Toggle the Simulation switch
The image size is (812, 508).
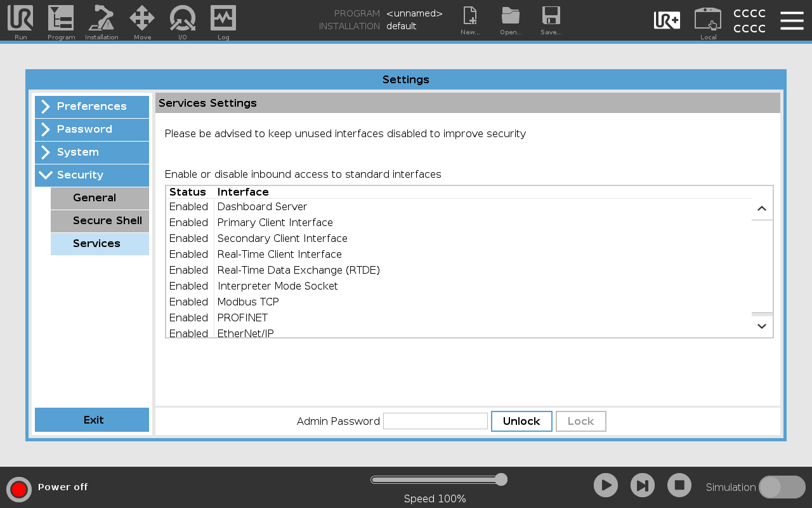(782, 487)
